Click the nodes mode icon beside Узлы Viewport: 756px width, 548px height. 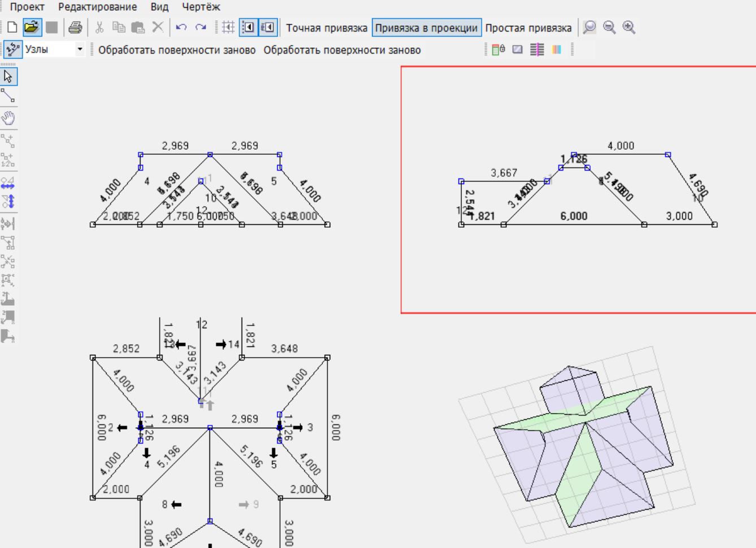click(x=12, y=49)
